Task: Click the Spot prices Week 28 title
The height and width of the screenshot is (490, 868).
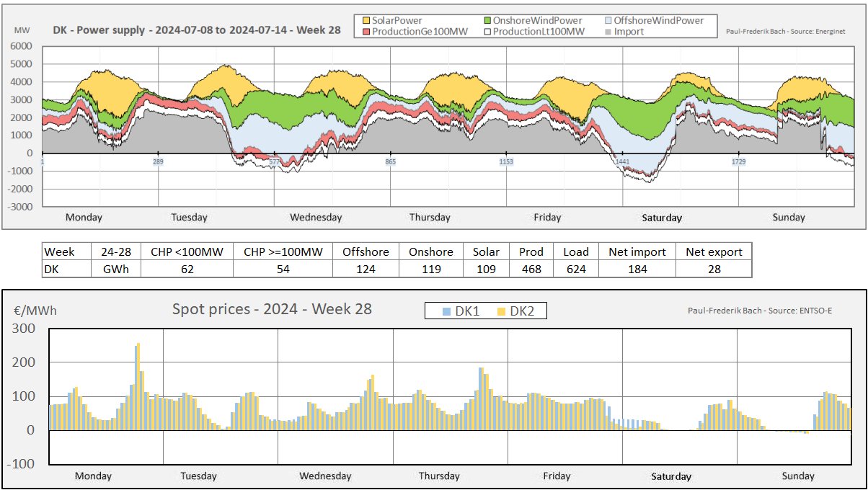Action: pos(272,309)
